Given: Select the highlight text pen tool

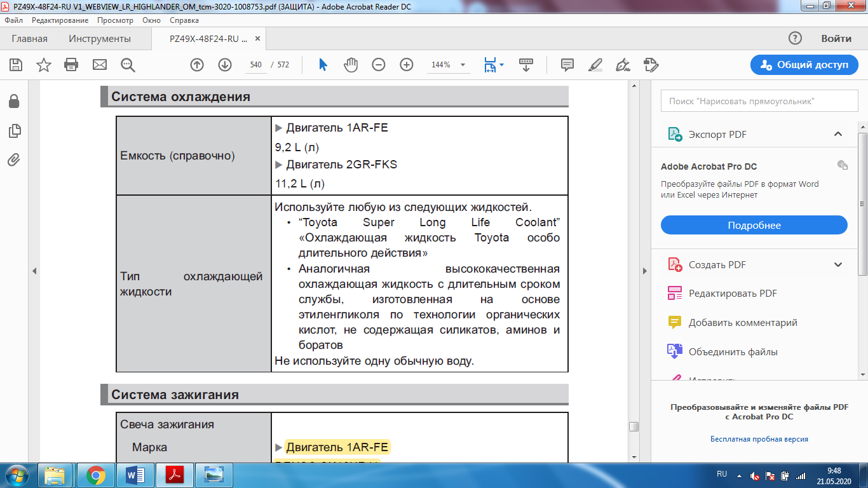Looking at the screenshot, I should [595, 65].
